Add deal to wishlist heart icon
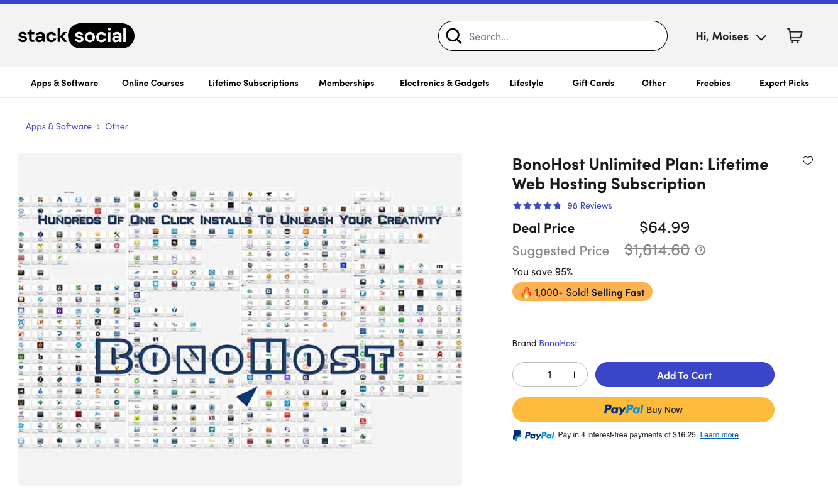Screen dimensions: 838x504 (808, 161)
